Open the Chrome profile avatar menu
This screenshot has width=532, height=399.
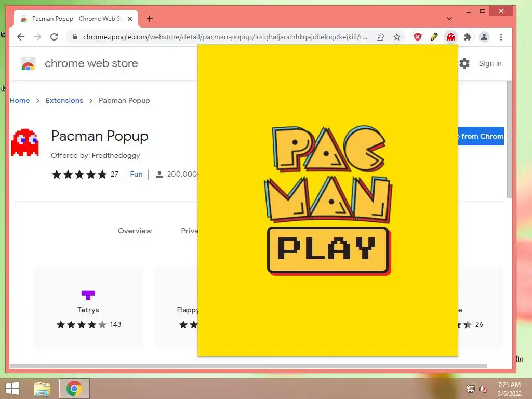pos(484,37)
